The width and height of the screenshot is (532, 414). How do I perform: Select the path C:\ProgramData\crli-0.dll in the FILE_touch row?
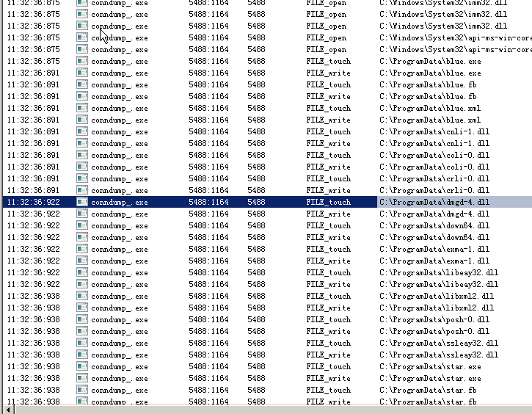tap(434, 179)
